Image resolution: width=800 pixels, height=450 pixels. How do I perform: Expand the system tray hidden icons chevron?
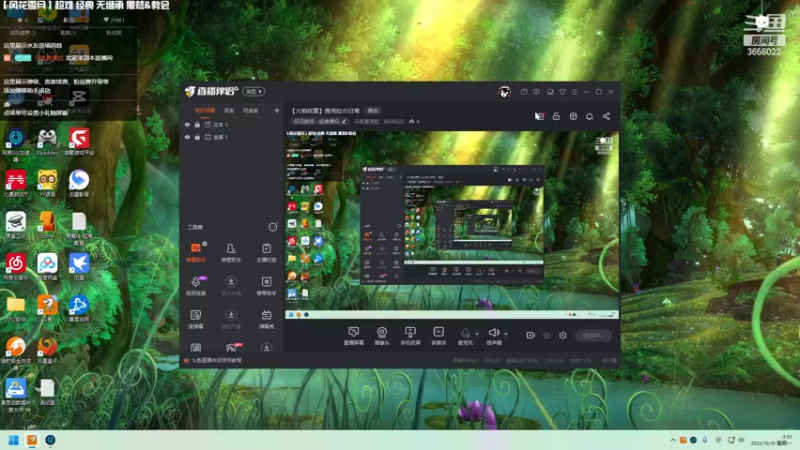tap(673, 440)
